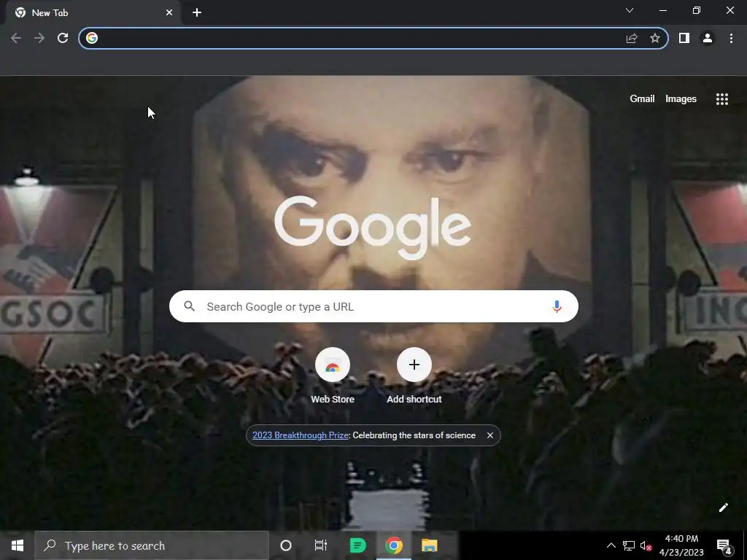Share this page using the share icon

(632, 38)
